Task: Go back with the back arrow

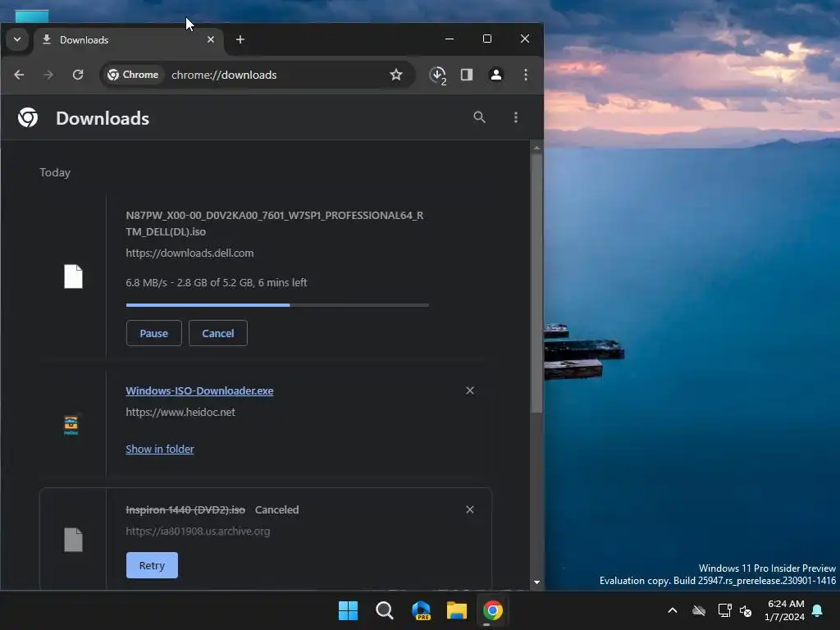Action: click(x=20, y=75)
